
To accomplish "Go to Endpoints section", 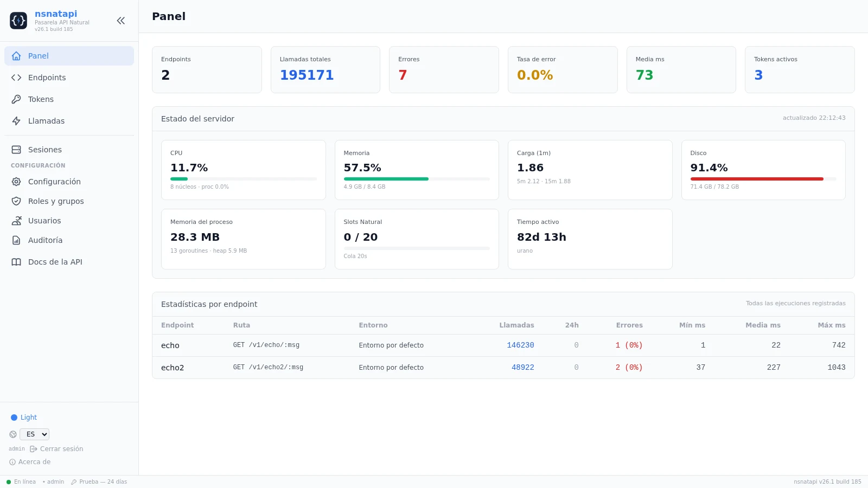I will coord(69,78).
